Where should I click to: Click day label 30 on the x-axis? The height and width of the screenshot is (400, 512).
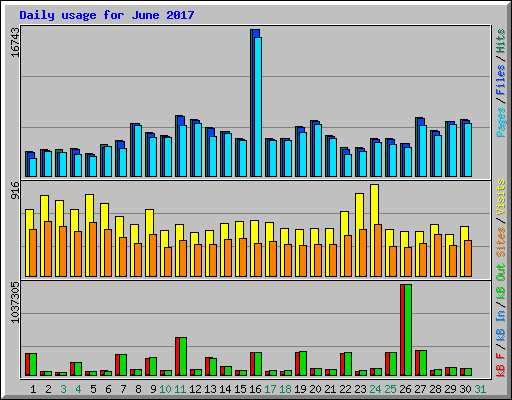(x=465, y=389)
